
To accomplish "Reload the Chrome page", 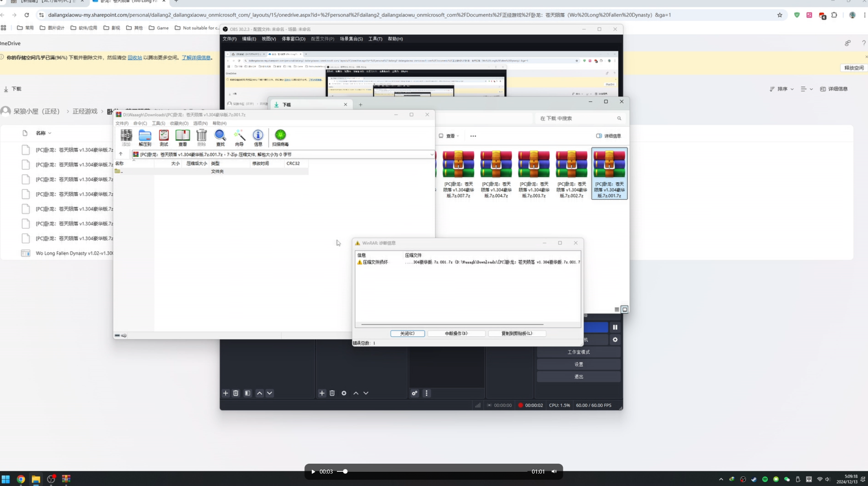I will point(27,15).
